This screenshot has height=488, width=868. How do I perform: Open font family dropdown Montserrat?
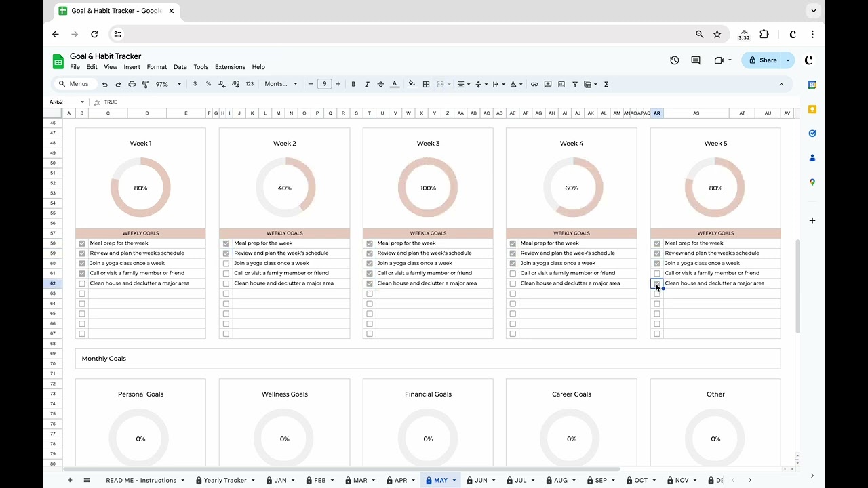281,84
